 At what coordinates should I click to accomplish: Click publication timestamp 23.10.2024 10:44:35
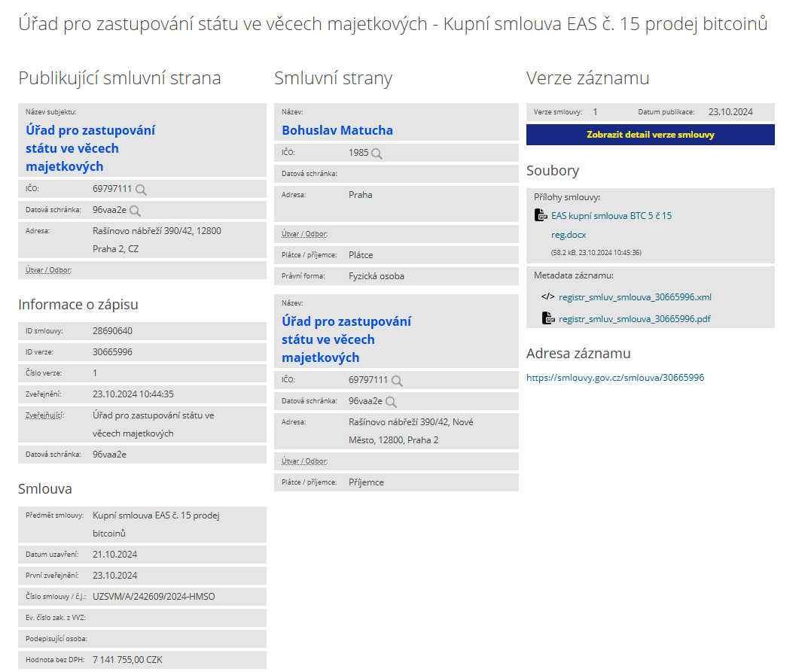[x=133, y=394]
